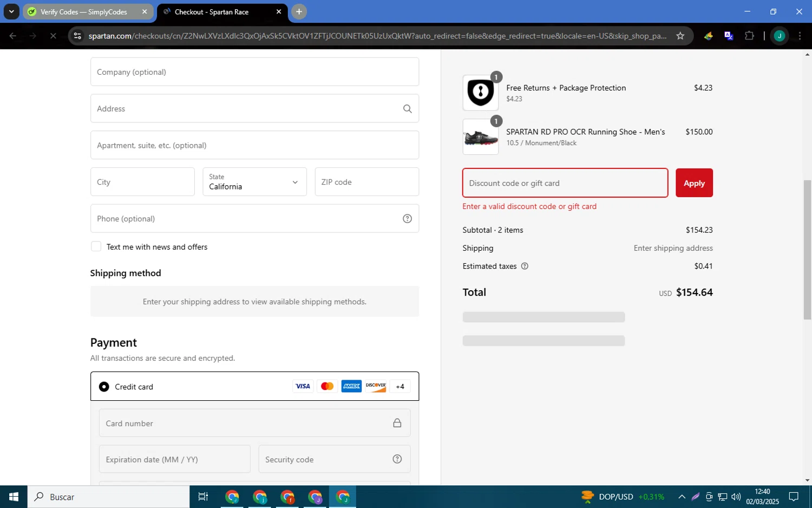Click the security code help icon
The width and height of the screenshot is (812, 508).
[x=397, y=459]
